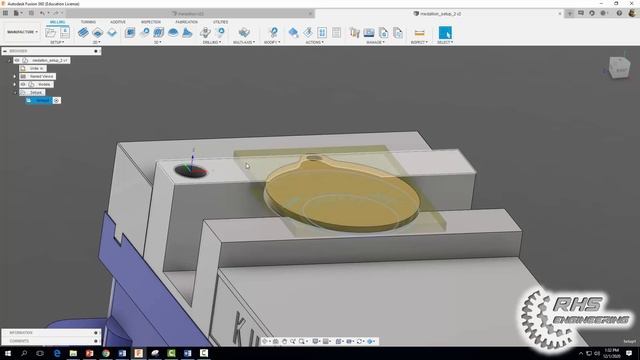The image size is (640, 360).
Task: Open the Comments panel header
Action: [50, 341]
